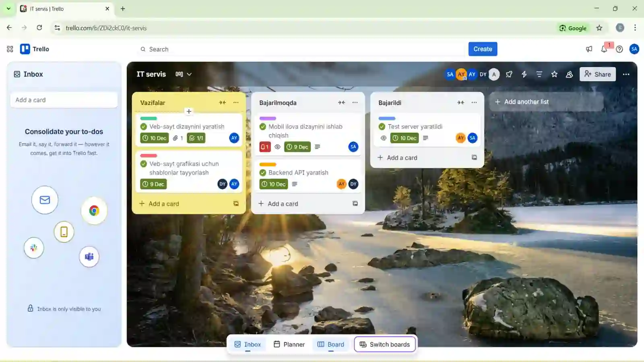
Task: Open the Bajarilmoqda list actions menu
Action: (x=355, y=103)
